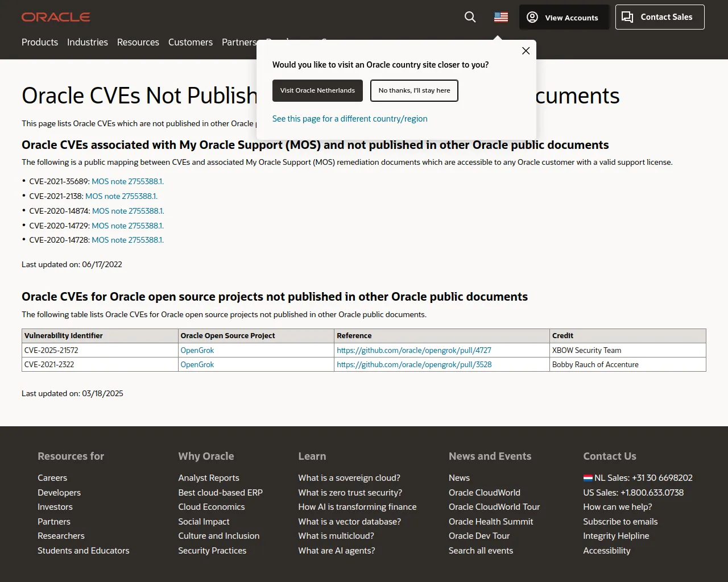
Task: Open What is a sovereign cloud? link
Action: [349, 478]
